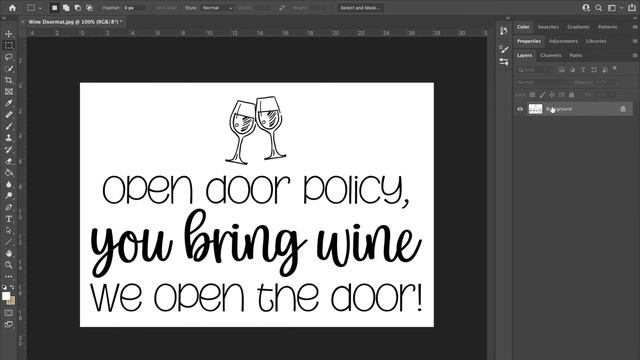Select the Move tool
Viewport: 640px width, 360px height.
tap(9, 34)
